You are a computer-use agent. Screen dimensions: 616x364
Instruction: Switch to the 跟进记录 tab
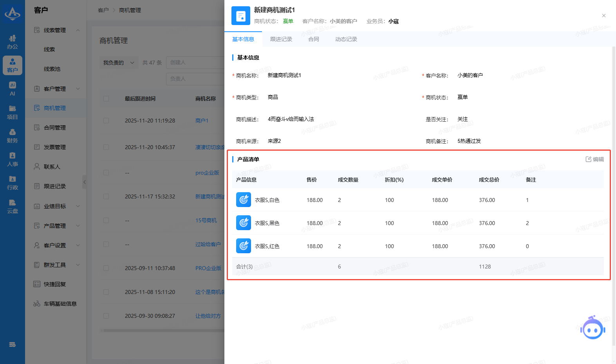(281, 39)
